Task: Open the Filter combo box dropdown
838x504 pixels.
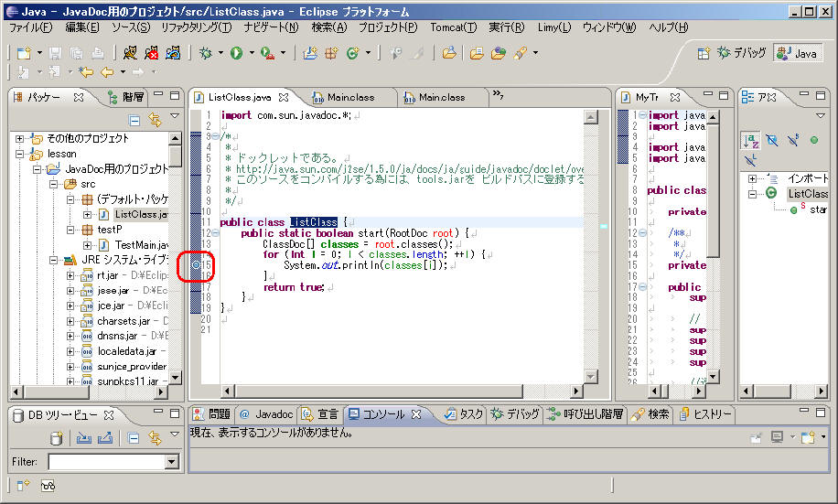Action: [171, 462]
